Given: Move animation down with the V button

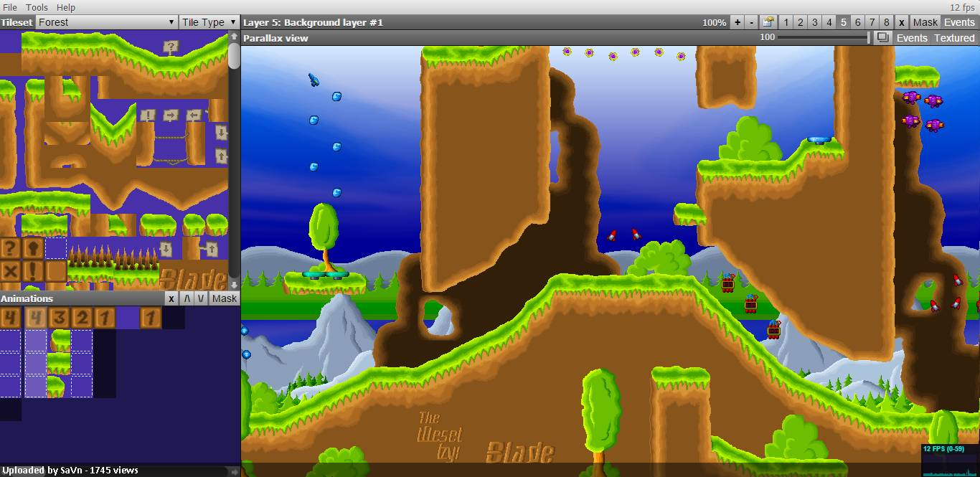Looking at the screenshot, I should (x=201, y=298).
